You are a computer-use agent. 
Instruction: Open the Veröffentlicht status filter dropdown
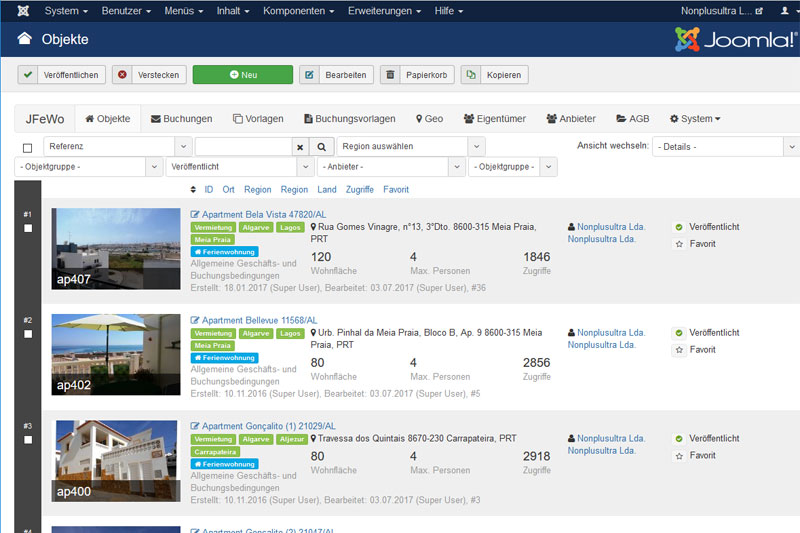(x=240, y=167)
